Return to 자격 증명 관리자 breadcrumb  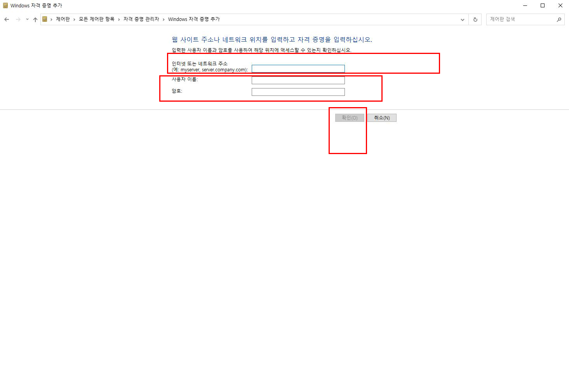click(141, 19)
